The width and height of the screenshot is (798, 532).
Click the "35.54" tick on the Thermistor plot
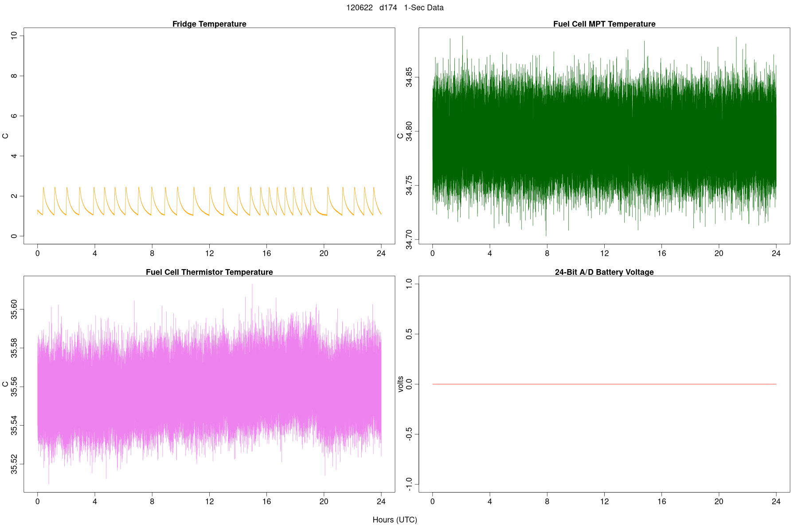pos(14,426)
